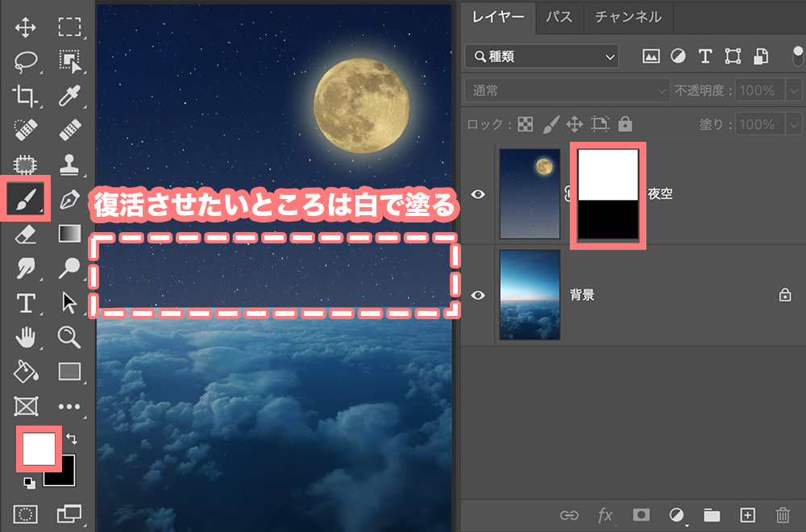Select the Content-Aware frame tool icon
The height and width of the screenshot is (532, 806).
tap(25, 164)
